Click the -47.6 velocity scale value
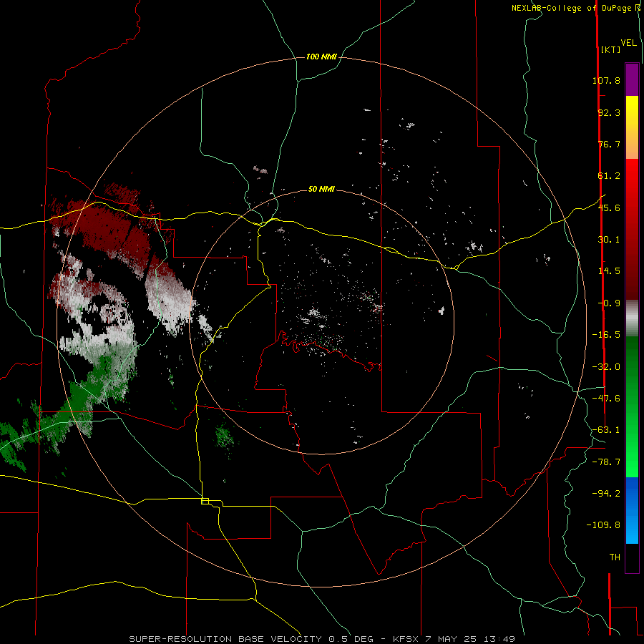Image resolution: width=644 pixels, height=644 pixels. point(606,399)
